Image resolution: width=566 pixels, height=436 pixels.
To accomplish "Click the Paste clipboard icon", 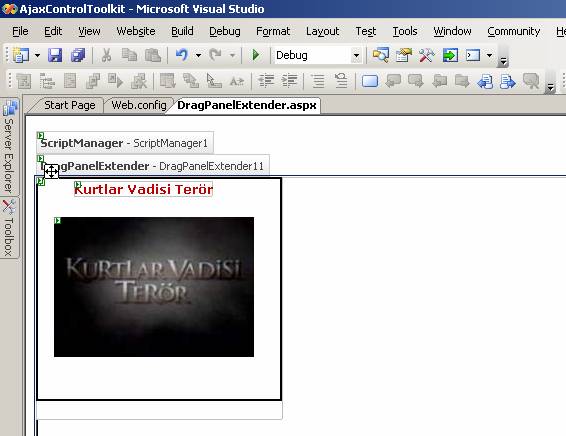I will point(153,55).
